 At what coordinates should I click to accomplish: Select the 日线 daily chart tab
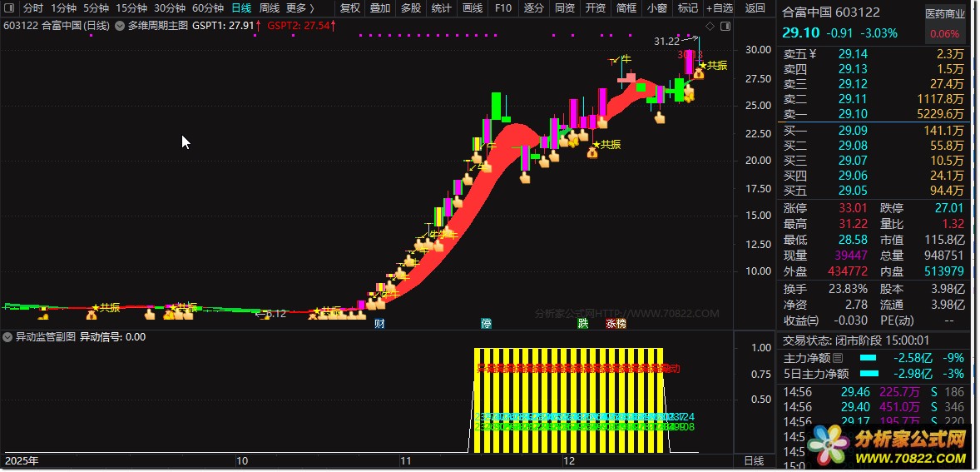[x=241, y=8]
